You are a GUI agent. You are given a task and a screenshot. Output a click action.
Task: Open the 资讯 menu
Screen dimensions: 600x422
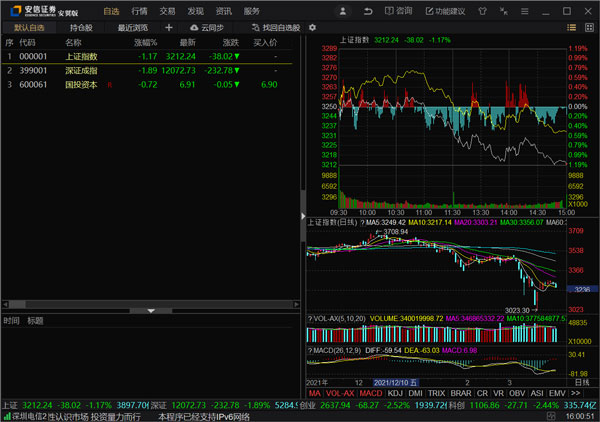pyautogui.click(x=223, y=11)
